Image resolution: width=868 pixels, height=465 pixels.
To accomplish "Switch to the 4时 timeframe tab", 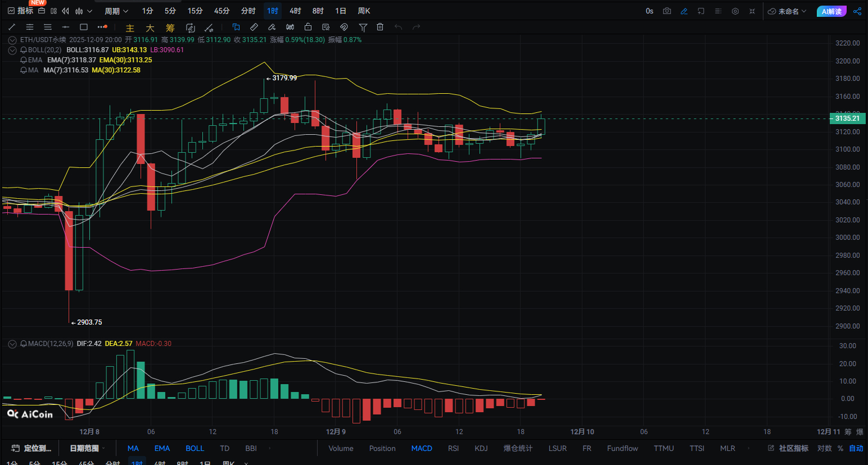I will (x=295, y=11).
